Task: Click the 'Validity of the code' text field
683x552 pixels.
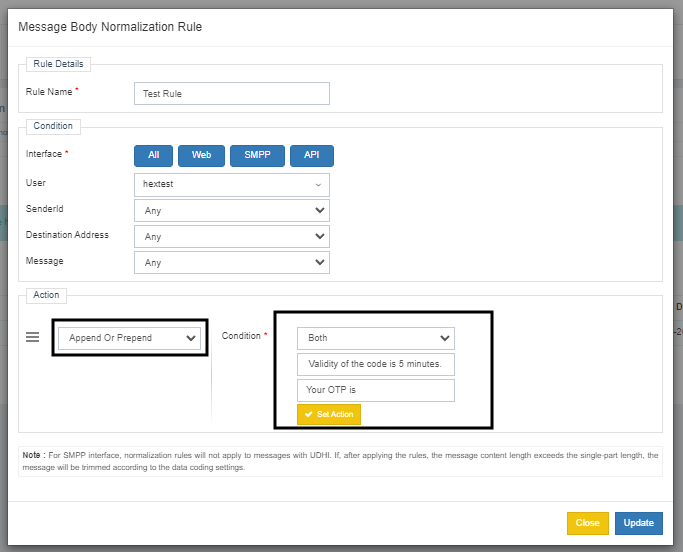Action: point(375,364)
